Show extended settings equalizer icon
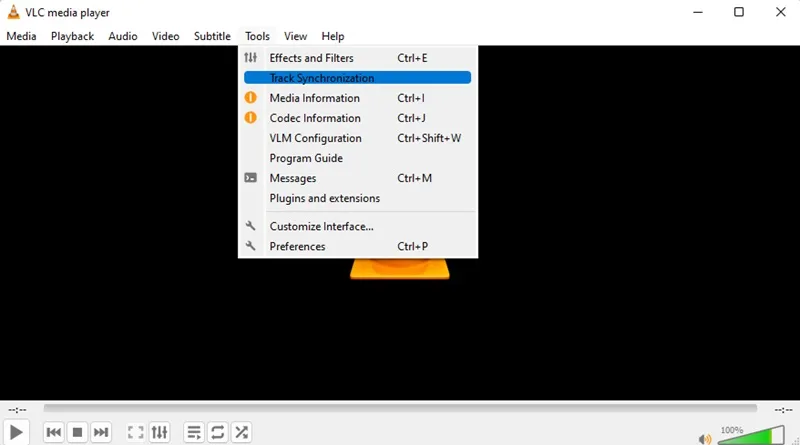Screen dimensions: 800x445 click(159, 432)
